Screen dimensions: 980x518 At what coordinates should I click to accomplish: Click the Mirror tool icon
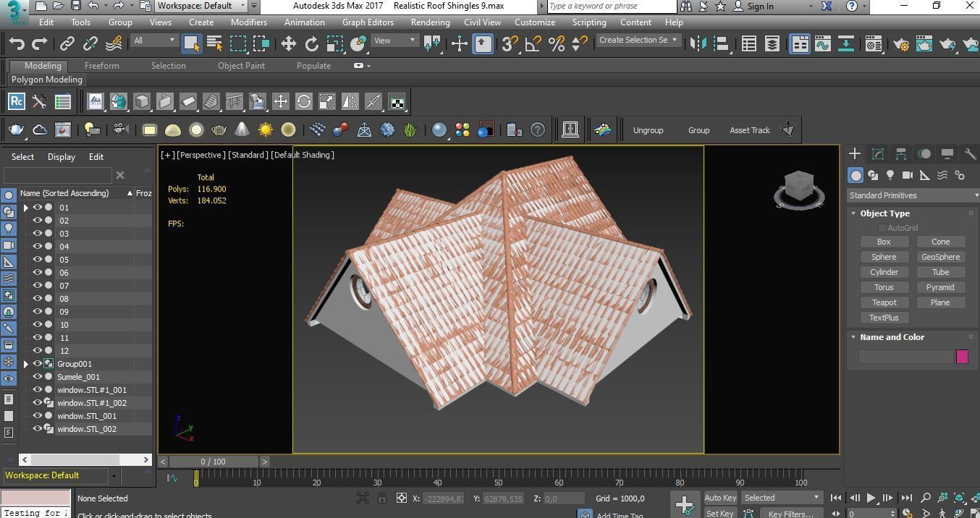pyautogui.click(x=698, y=43)
